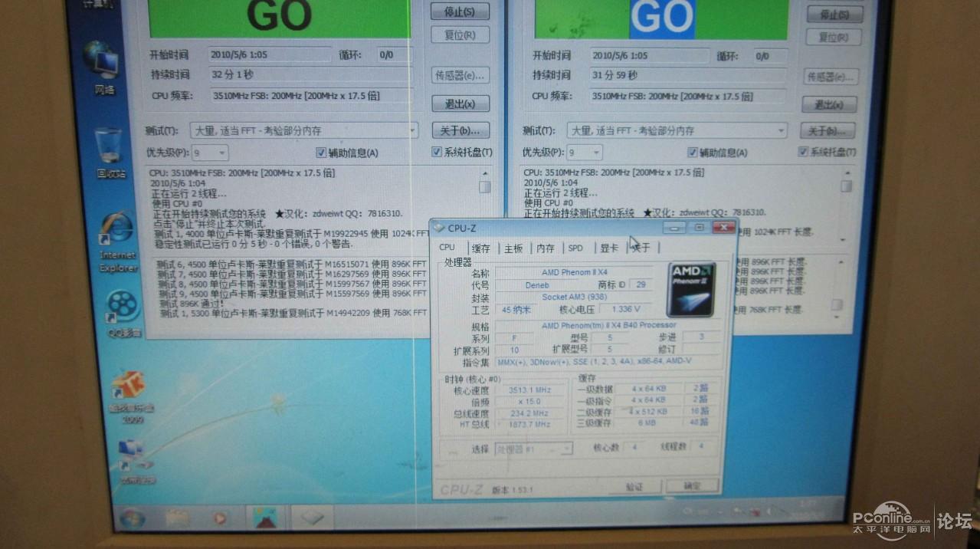Click the GO status banner in left window
This screenshot has width=980, height=549.
coord(279,18)
